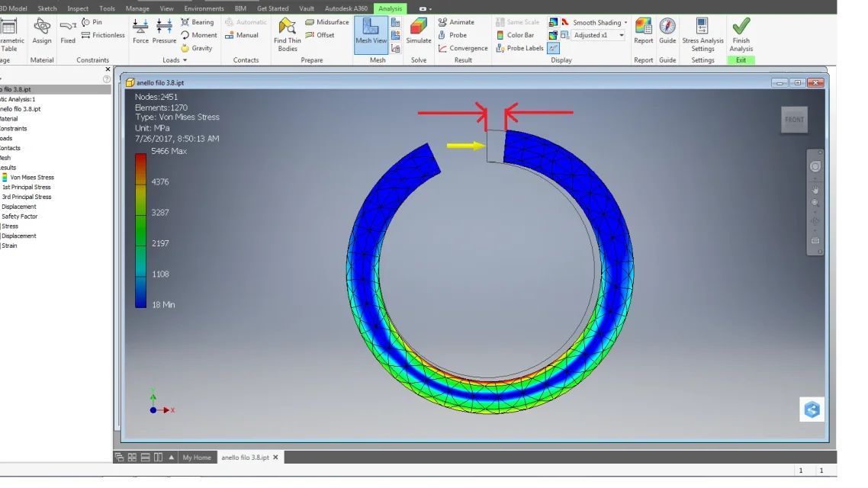
Task: Open the My Home document tab
Action: [197, 457]
